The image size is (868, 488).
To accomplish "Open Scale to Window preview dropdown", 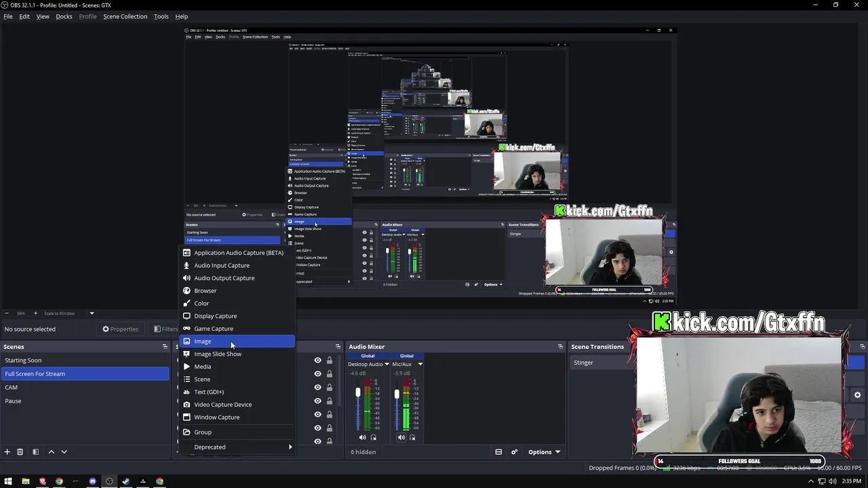I will 92,313.
